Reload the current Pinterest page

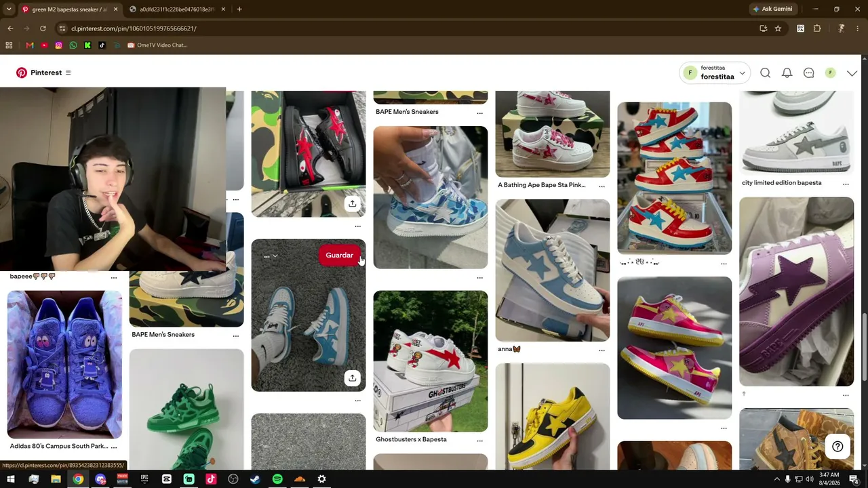(43, 28)
